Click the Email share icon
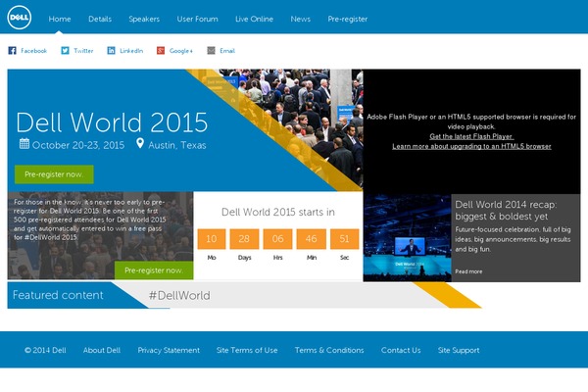The image size is (588, 392). click(x=211, y=51)
